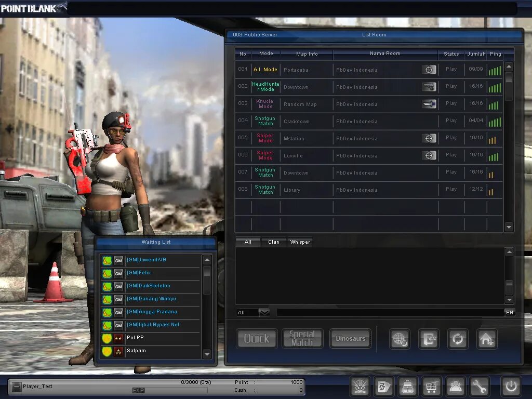
Task: Refresh the room list with the circular-arrows icon
Action: [x=457, y=339]
